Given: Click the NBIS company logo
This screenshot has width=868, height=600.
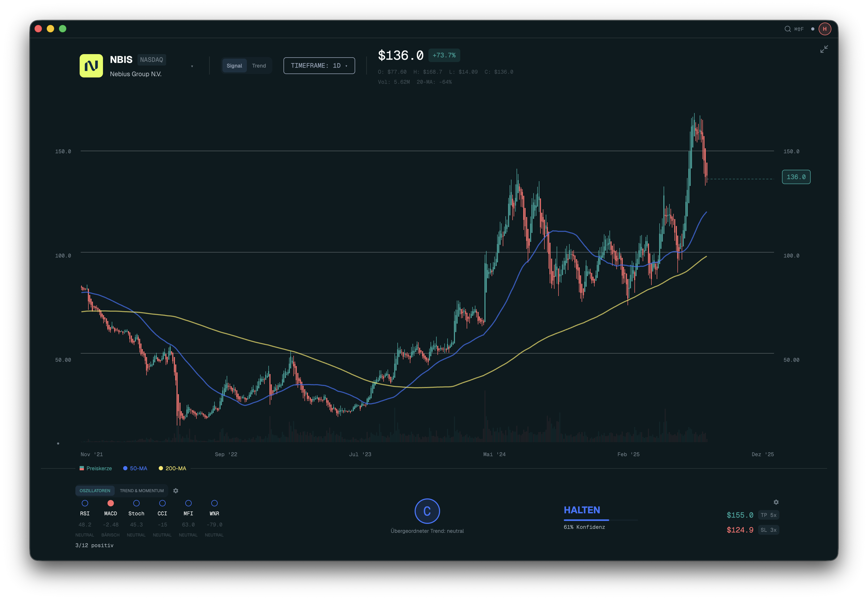Looking at the screenshot, I should 91,66.
